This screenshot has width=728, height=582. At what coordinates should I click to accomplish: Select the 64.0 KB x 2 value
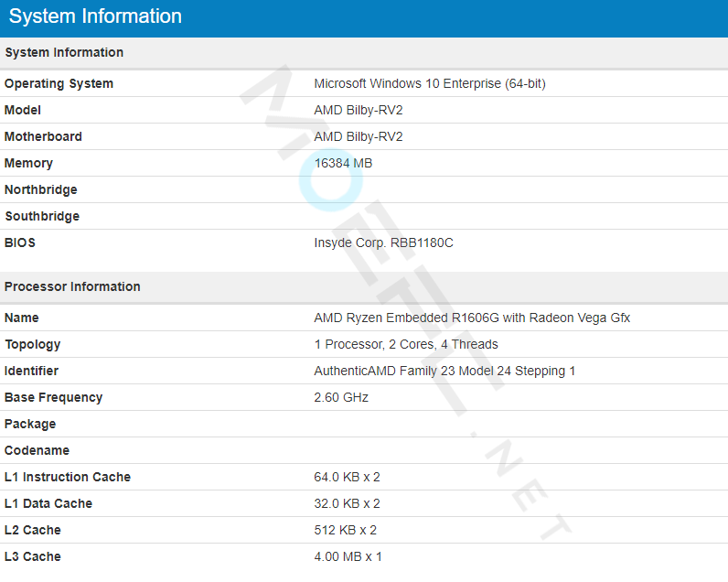pyautogui.click(x=347, y=477)
